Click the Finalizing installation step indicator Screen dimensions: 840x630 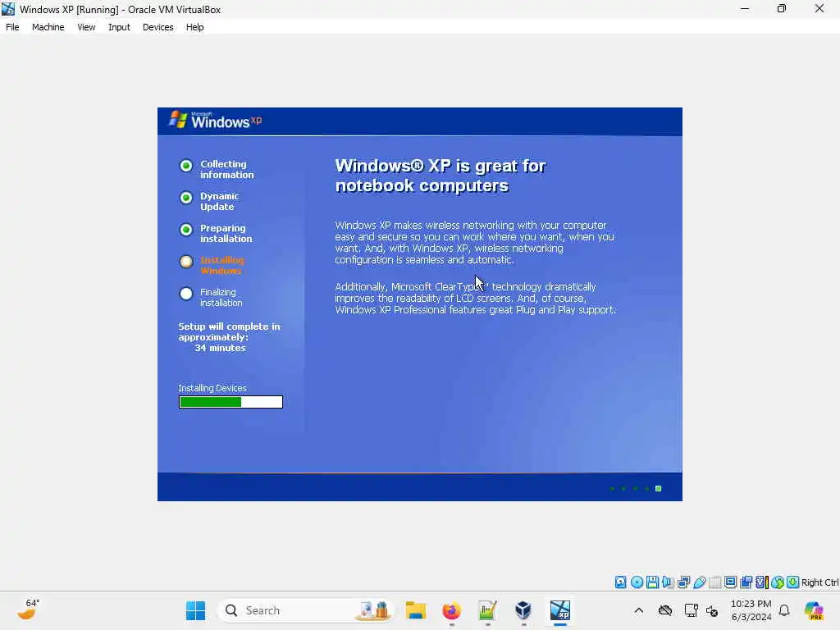(x=186, y=294)
